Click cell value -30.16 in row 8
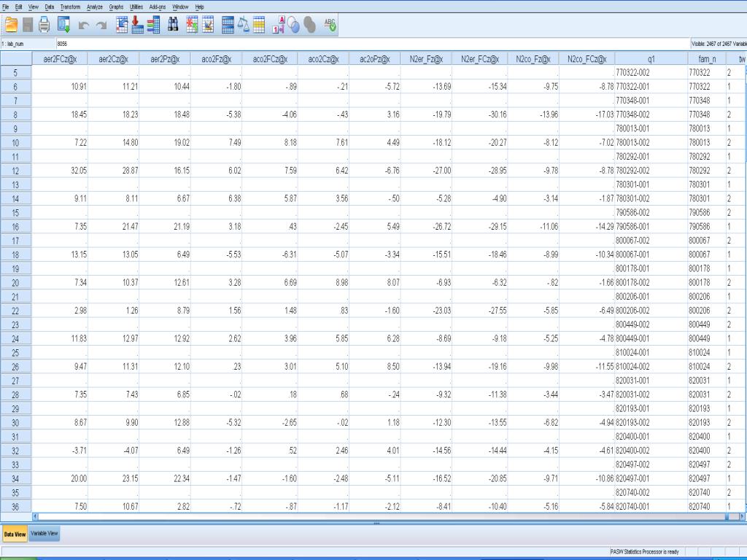This screenshot has height=560, width=747. point(480,114)
